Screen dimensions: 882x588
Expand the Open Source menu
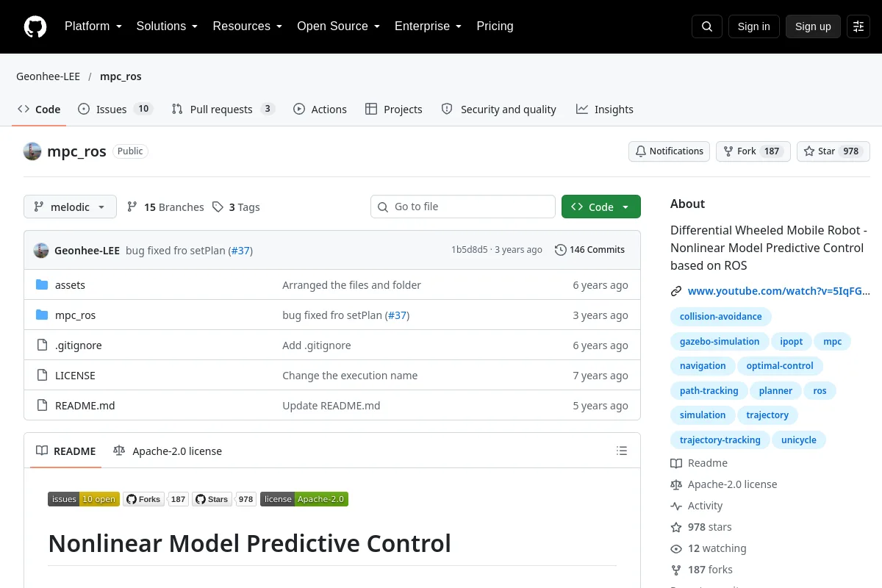[x=338, y=26]
